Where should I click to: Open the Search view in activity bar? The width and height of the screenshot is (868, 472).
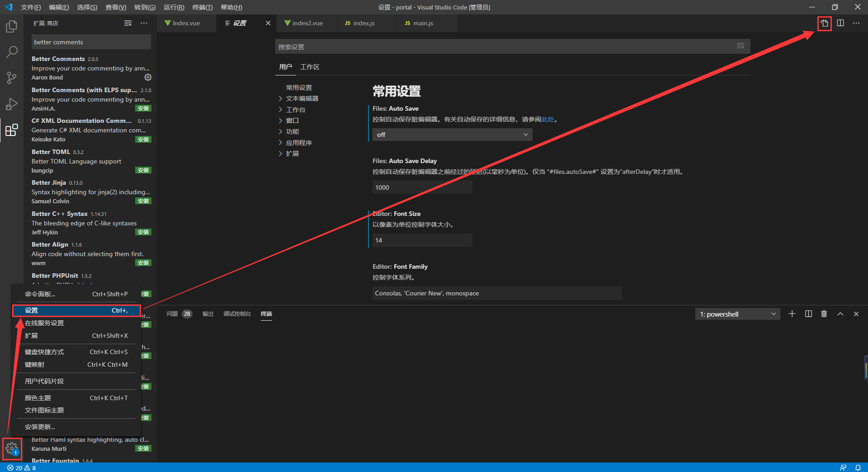pos(11,52)
